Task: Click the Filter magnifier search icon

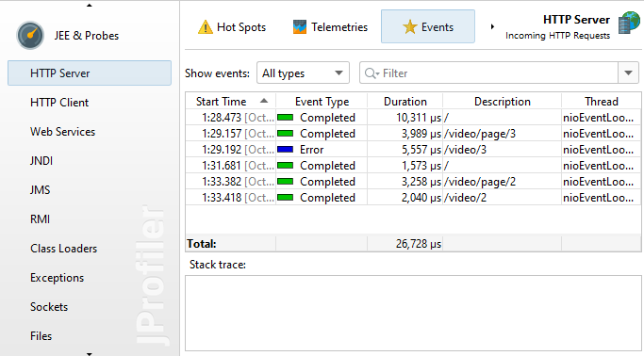Action: pyautogui.click(x=371, y=73)
